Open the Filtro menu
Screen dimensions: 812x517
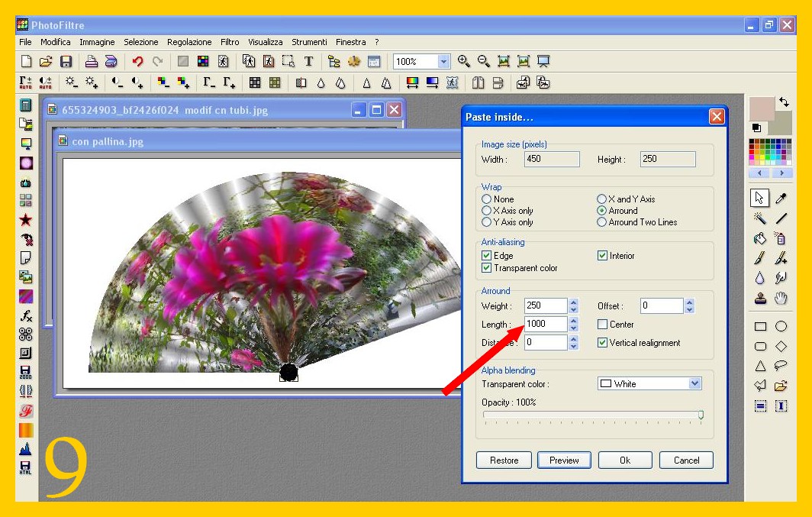230,42
